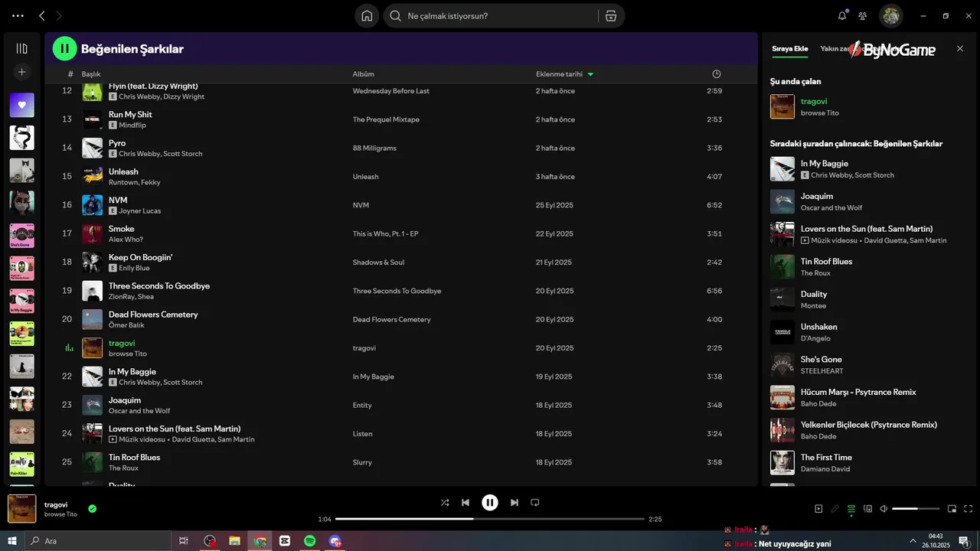The width and height of the screenshot is (980, 551).
Task: Open the Home icon in top bar
Action: click(367, 16)
